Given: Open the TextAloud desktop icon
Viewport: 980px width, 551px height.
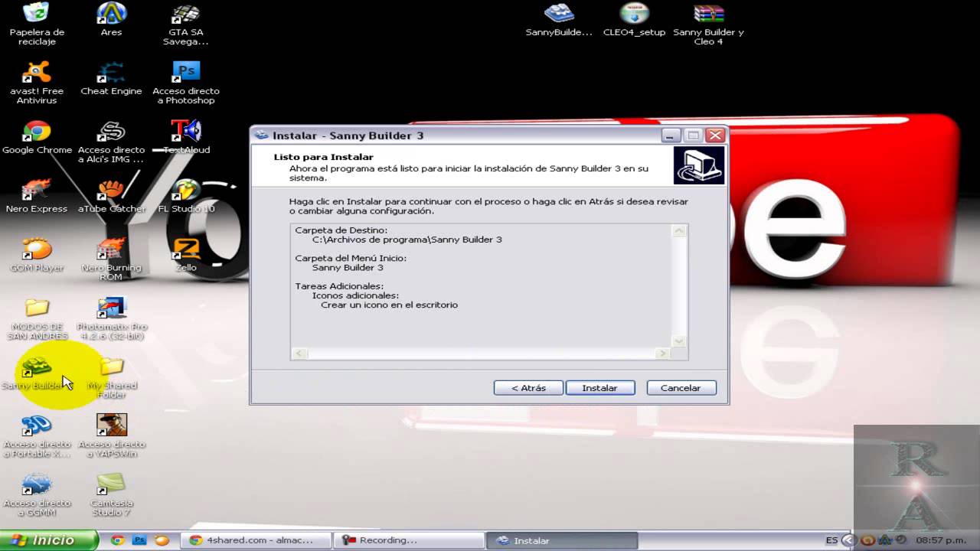Looking at the screenshot, I should coord(186,138).
